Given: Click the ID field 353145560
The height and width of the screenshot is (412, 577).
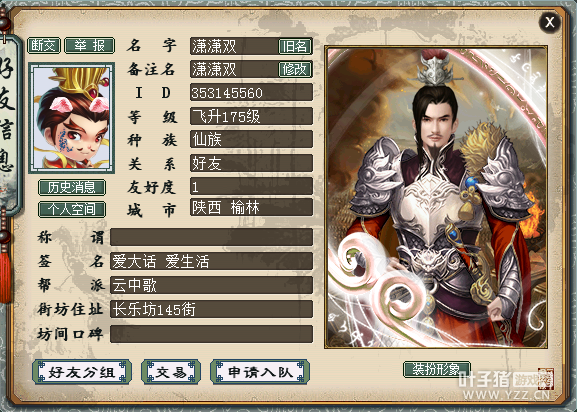Looking at the screenshot, I should [251, 93].
